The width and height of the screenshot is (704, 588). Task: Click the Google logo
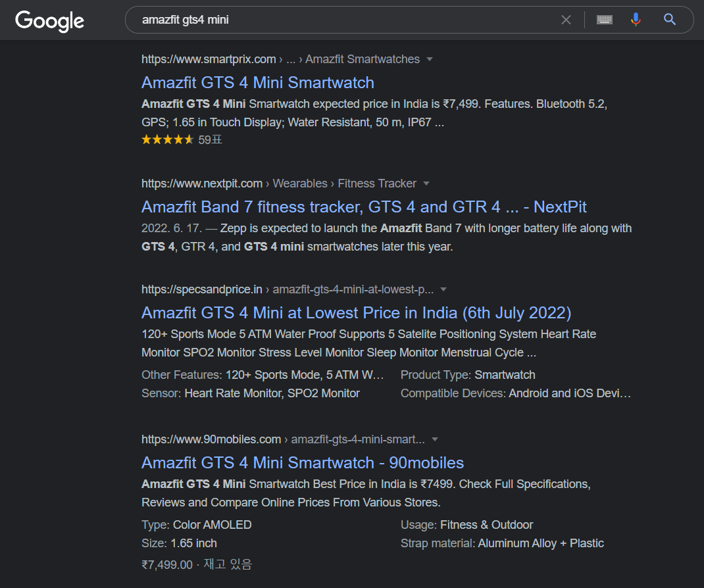pyautogui.click(x=49, y=20)
